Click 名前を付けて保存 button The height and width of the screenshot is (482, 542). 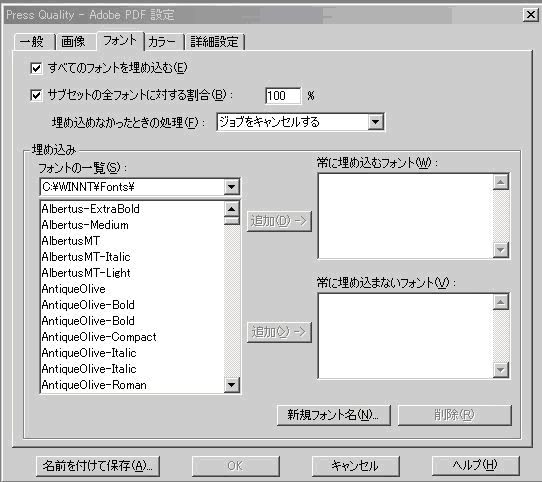point(97,466)
